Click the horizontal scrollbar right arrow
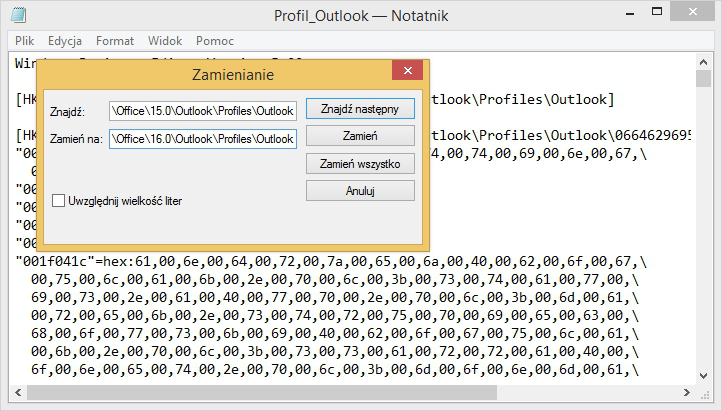The image size is (722, 411). pos(687,393)
